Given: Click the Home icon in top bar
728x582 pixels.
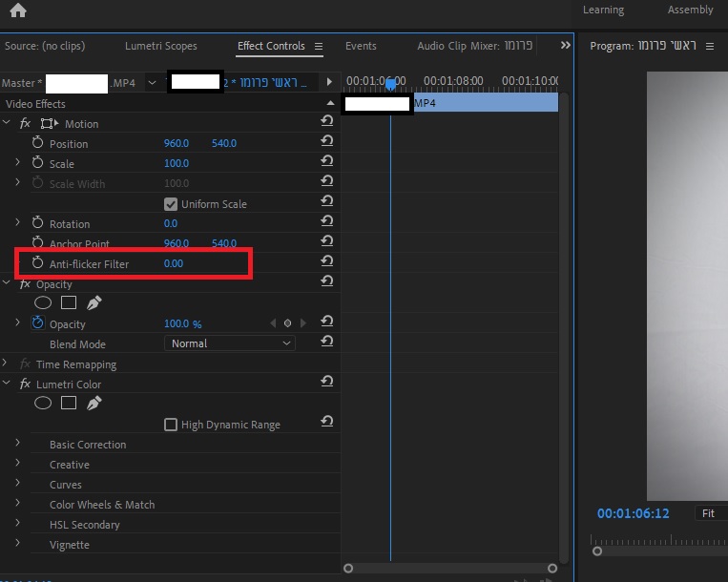Looking at the screenshot, I should click(17, 11).
